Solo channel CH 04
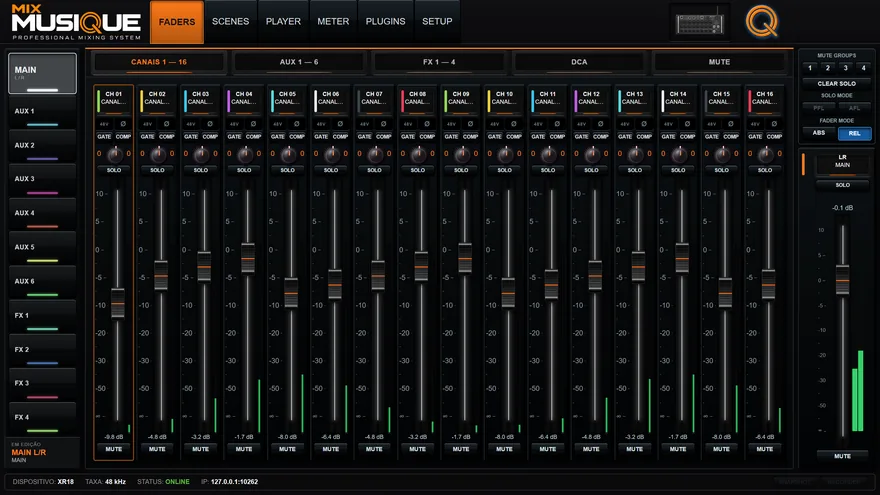Screen dimensions: 880x495 244,170
